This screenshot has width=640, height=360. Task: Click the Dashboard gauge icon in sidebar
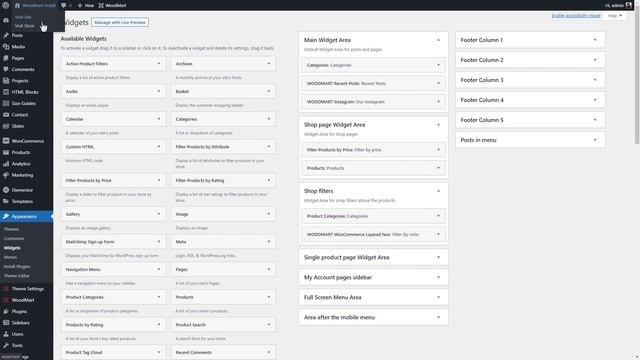pyautogui.click(x=6, y=20)
